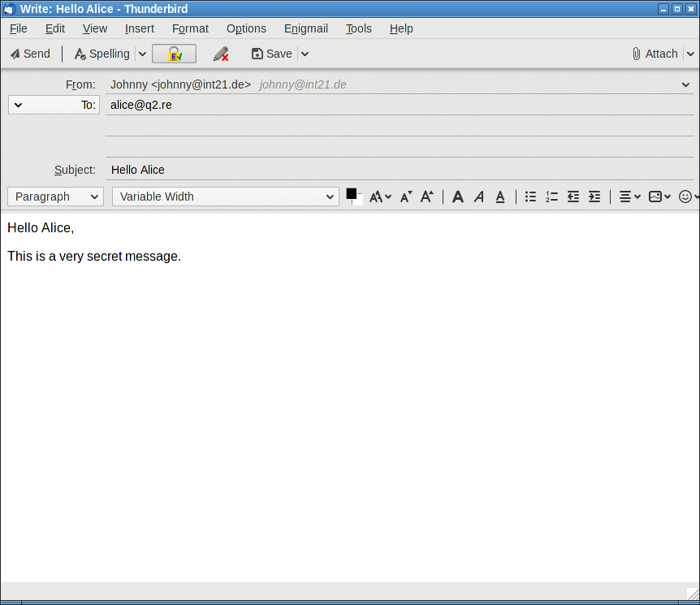Open the emoticon insert menu
Viewport: 700px width, 605px height.
pos(687,197)
